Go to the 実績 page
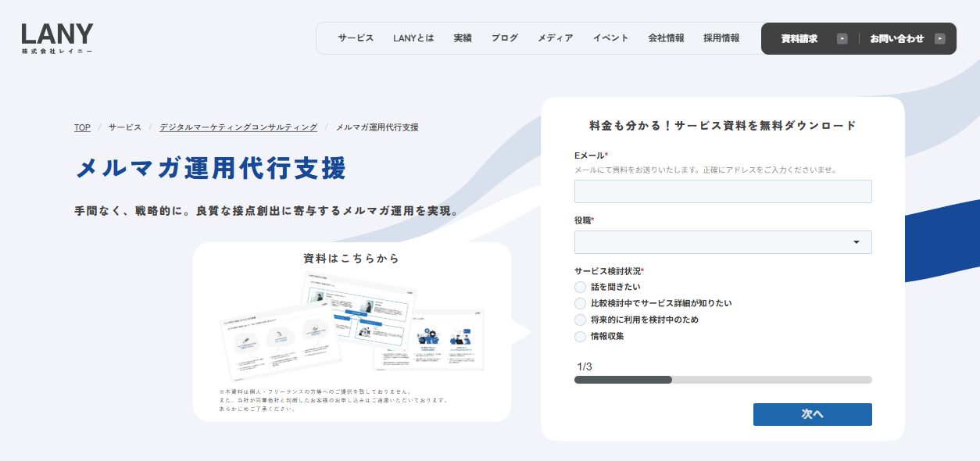The image size is (980, 461). (x=463, y=38)
